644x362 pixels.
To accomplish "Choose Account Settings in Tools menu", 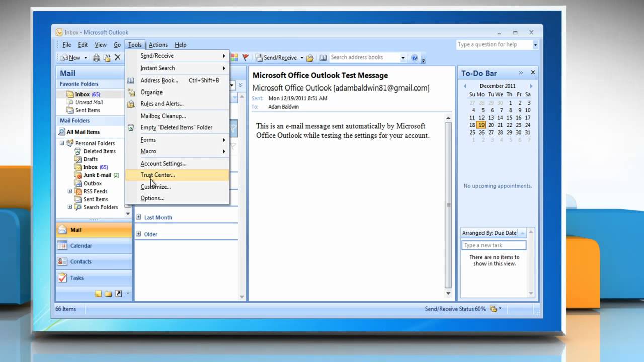I will click(177, 163).
